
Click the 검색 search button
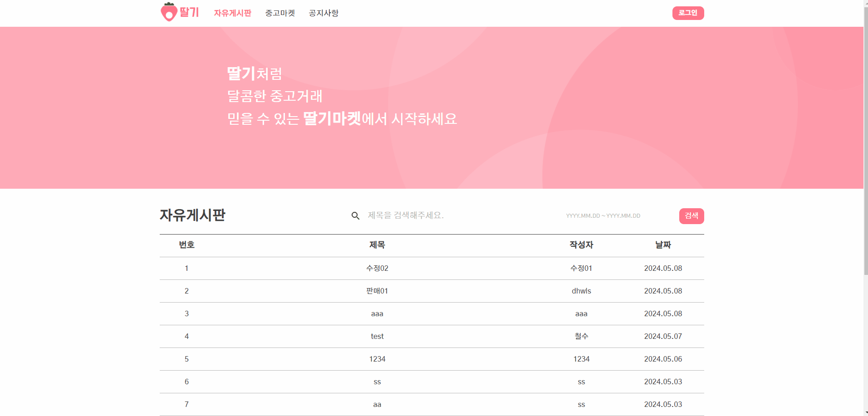pos(691,216)
